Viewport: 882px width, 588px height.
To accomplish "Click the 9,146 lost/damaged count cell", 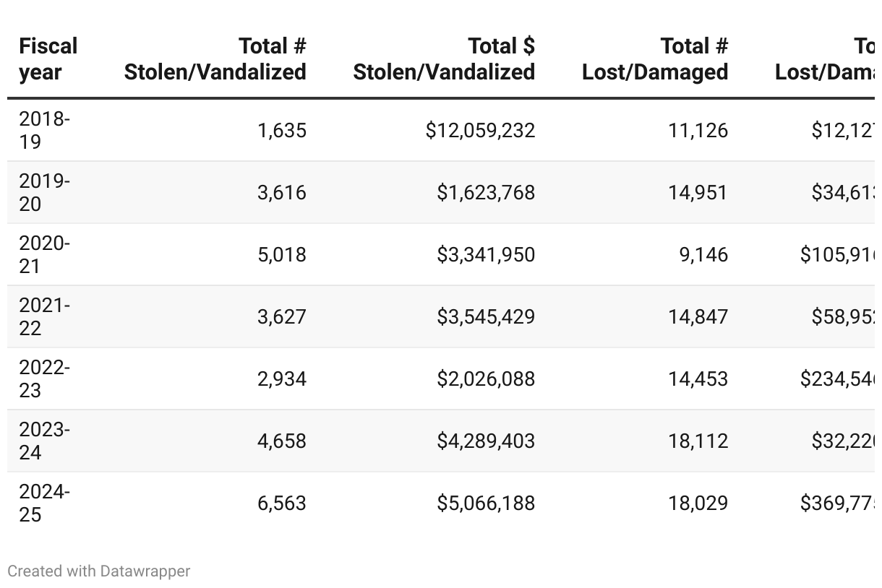I will pos(703,254).
